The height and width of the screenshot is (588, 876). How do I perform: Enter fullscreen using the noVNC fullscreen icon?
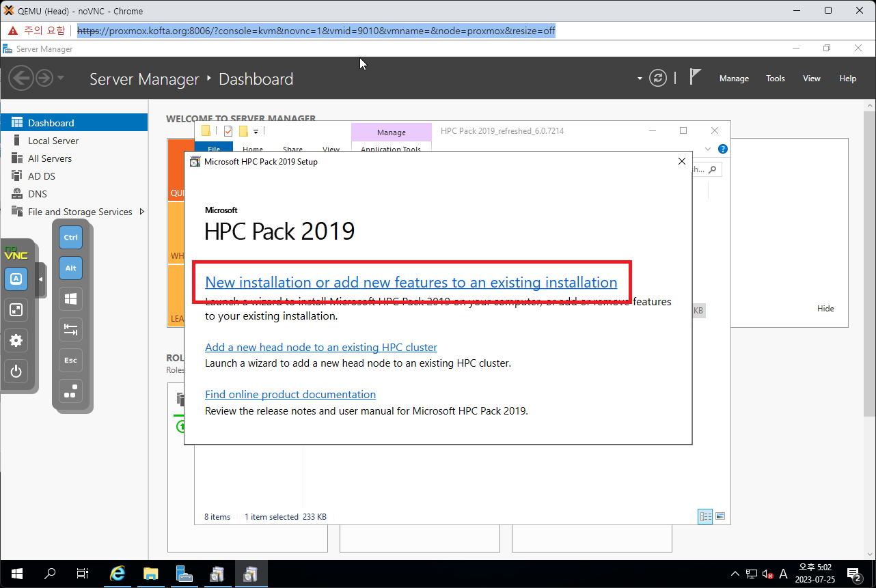(16, 309)
